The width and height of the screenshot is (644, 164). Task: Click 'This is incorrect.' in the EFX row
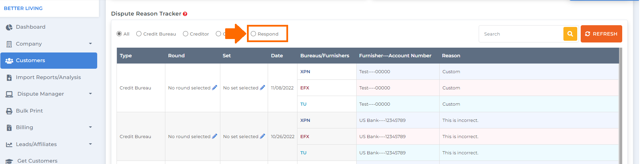coord(460,137)
